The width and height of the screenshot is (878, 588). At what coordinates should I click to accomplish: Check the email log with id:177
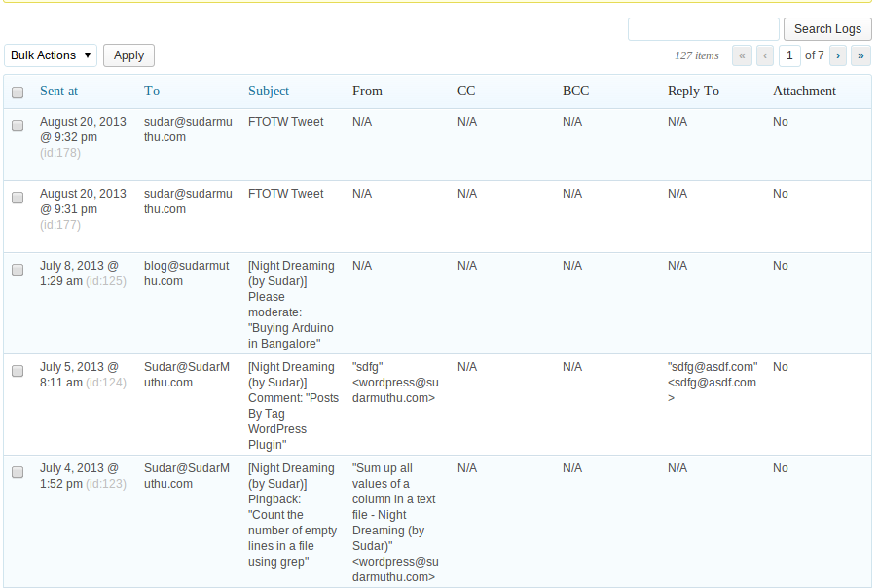(x=18, y=198)
